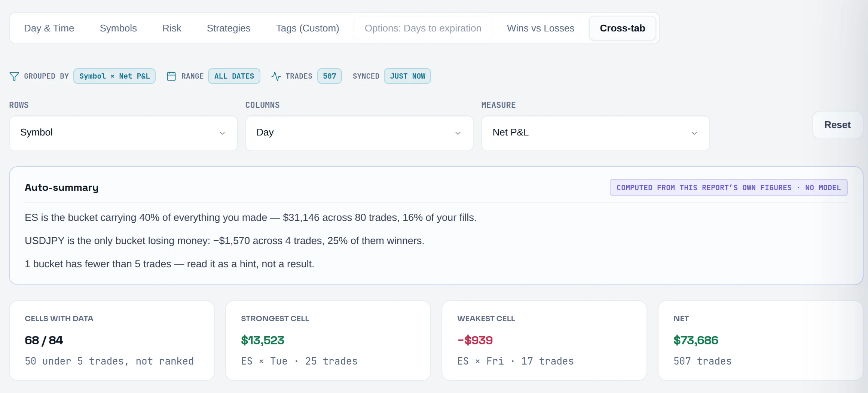Click the calendar range icon

(171, 76)
